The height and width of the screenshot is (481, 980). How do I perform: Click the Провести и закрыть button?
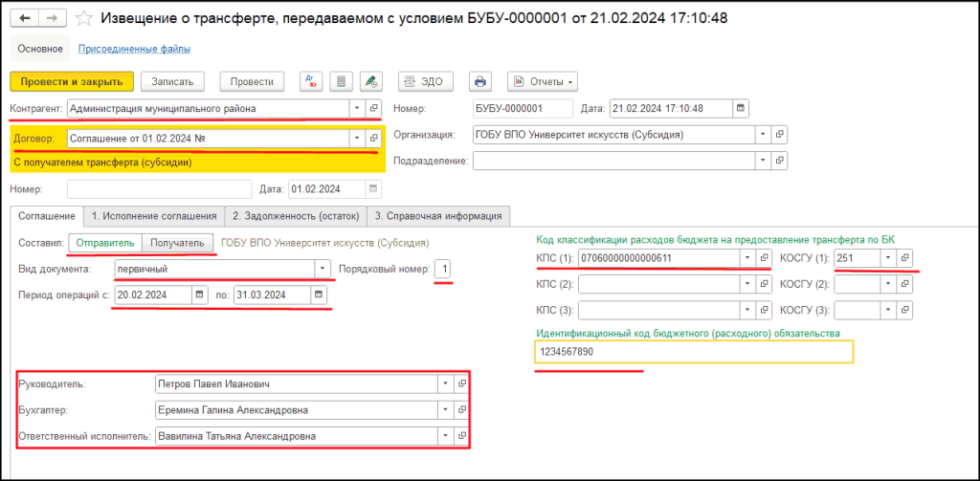(x=72, y=81)
